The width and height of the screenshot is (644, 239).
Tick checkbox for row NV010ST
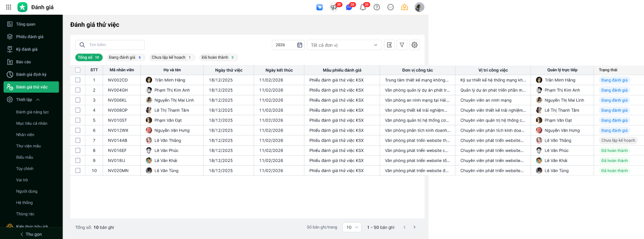click(x=78, y=120)
